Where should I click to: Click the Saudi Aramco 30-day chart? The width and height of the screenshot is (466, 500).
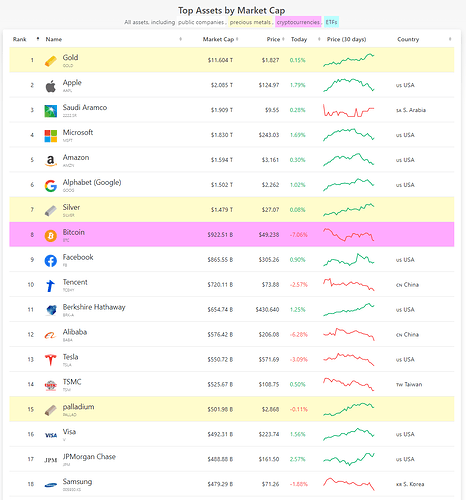point(349,110)
